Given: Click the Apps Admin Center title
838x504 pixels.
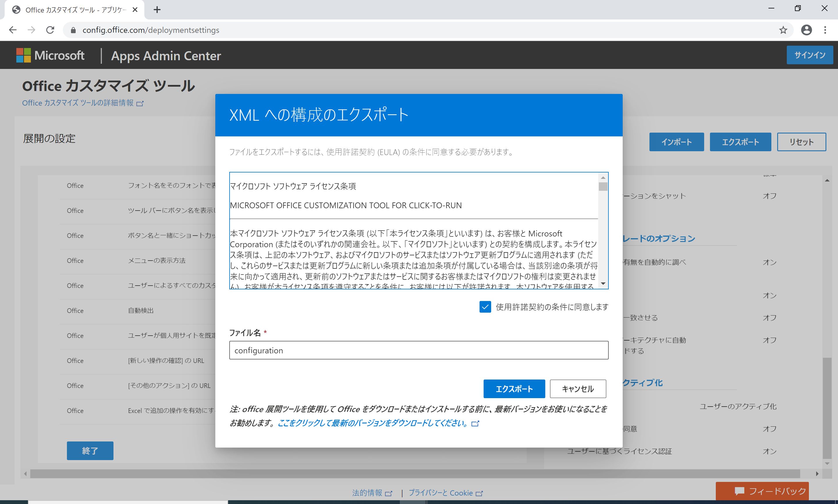Looking at the screenshot, I should coord(166,56).
